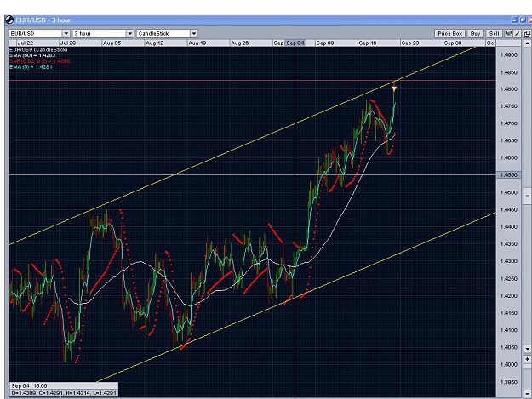Click the chart window app icon in title bar
Viewport: 532px width, 399px height.
pyautogui.click(x=9, y=20)
